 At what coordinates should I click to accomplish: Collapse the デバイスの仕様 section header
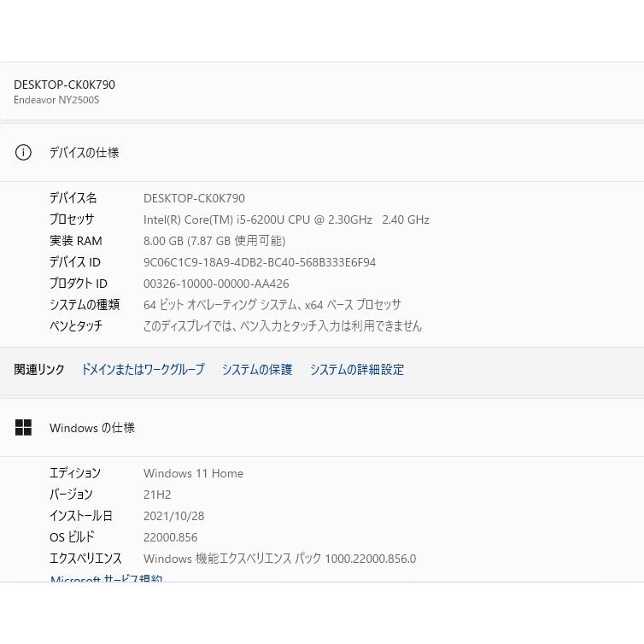pos(322,152)
